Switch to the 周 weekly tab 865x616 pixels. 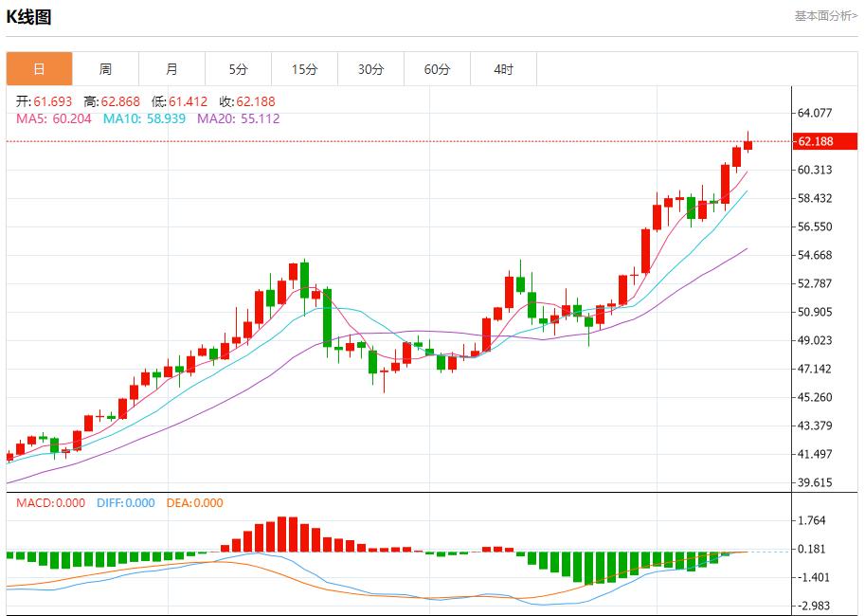coord(105,69)
